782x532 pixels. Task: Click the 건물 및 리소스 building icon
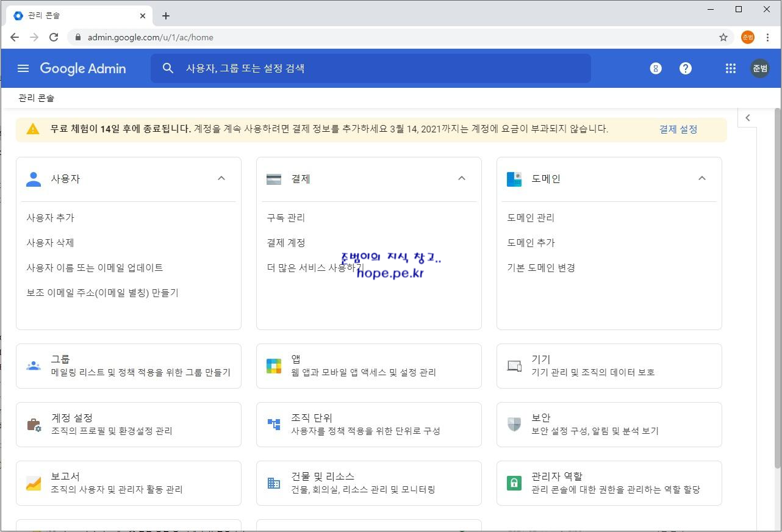click(274, 483)
